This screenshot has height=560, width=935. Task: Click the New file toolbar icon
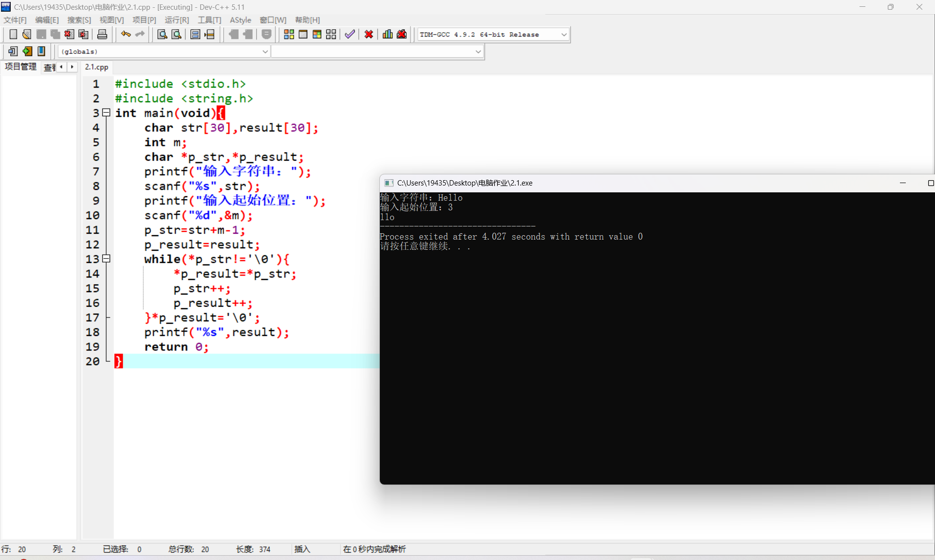coord(13,34)
